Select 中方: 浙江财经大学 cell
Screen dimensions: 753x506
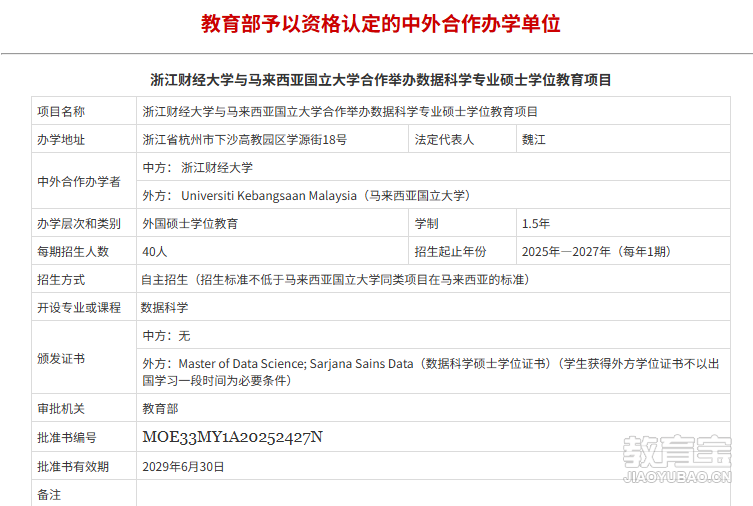coord(433,167)
